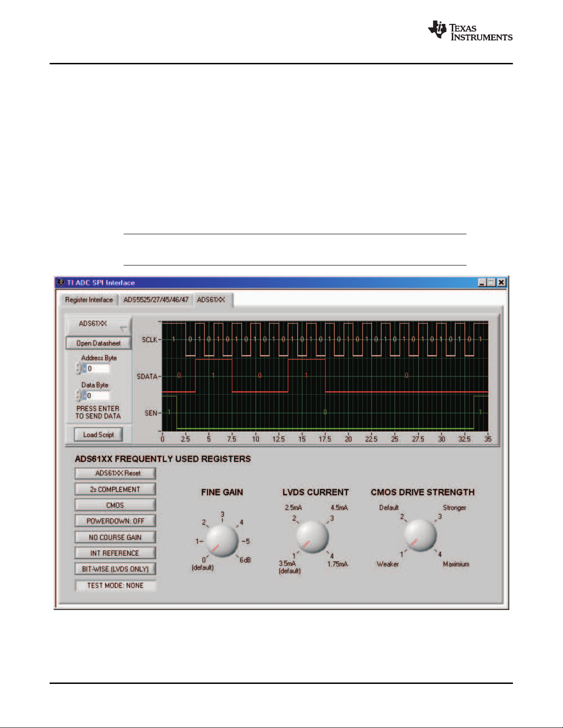Click the Open Datasheet button
The width and height of the screenshot is (563, 728).
point(99,343)
